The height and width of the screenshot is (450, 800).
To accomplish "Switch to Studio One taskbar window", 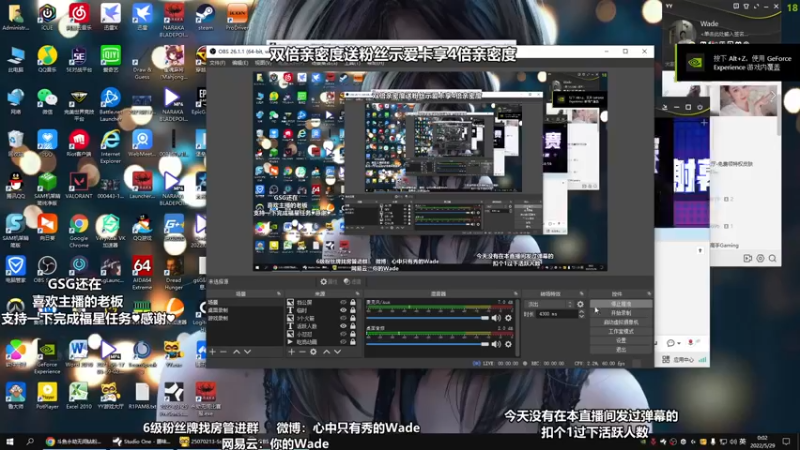I will coord(142,441).
